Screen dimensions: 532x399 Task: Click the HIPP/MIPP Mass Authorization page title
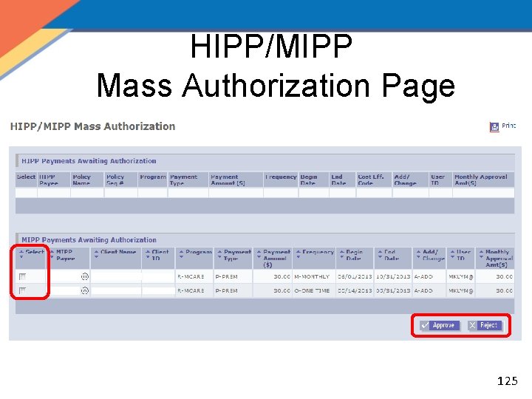(92, 126)
